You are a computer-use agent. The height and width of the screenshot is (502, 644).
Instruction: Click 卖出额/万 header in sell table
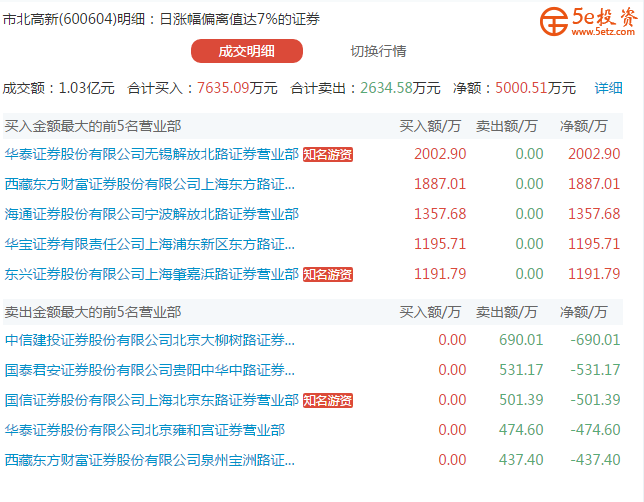[506, 312]
